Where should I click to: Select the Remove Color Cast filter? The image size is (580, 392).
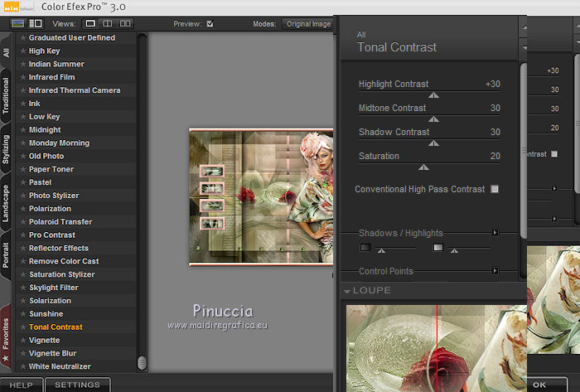click(x=64, y=261)
